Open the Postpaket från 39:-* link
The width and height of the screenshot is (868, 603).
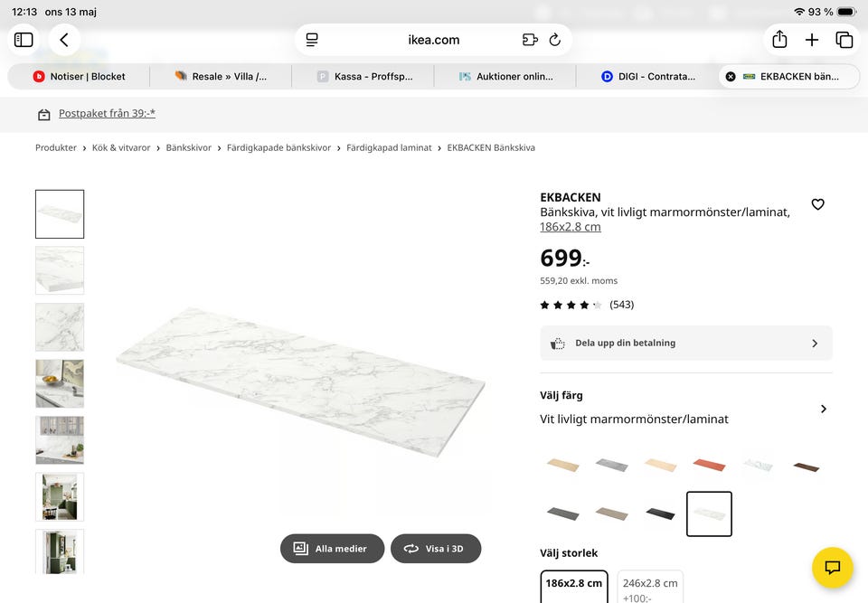pos(107,114)
